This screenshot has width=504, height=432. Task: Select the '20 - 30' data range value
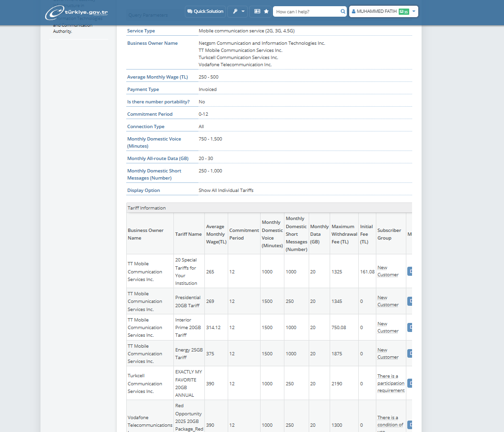[x=206, y=159]
